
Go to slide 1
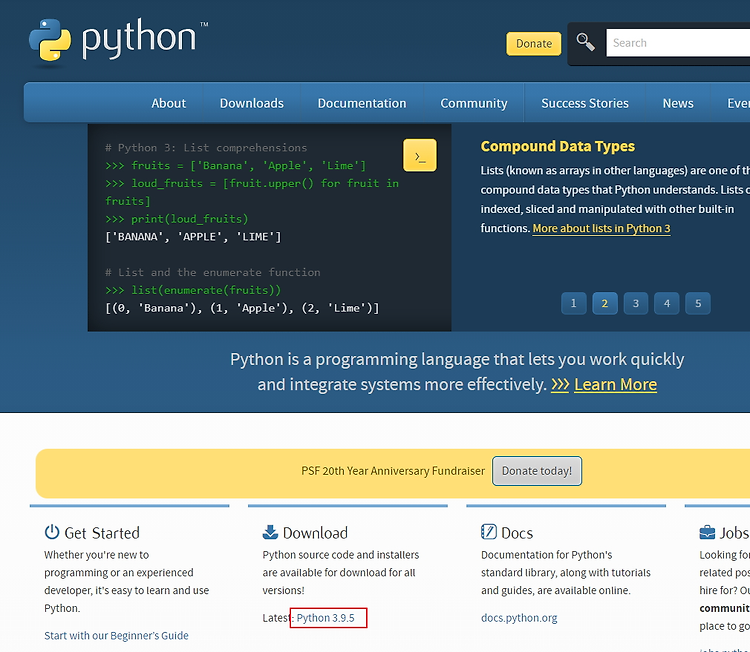[574, 303]
